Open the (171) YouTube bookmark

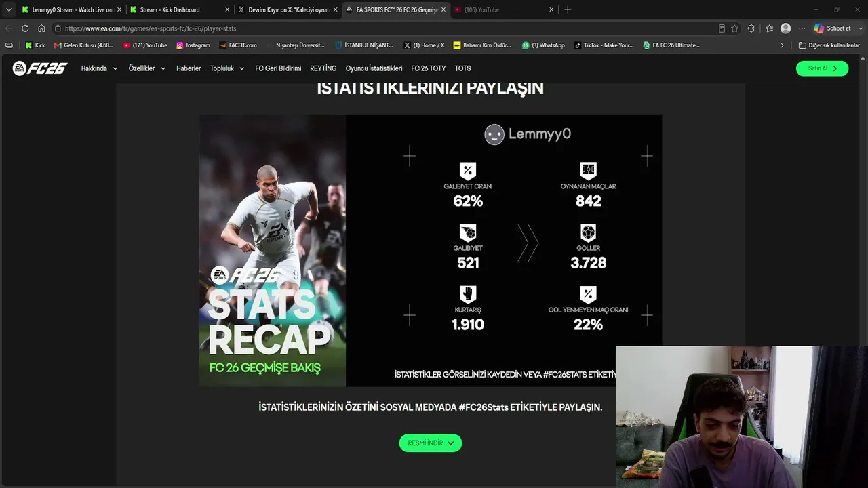pyautogui.click(x=145, y=45)
